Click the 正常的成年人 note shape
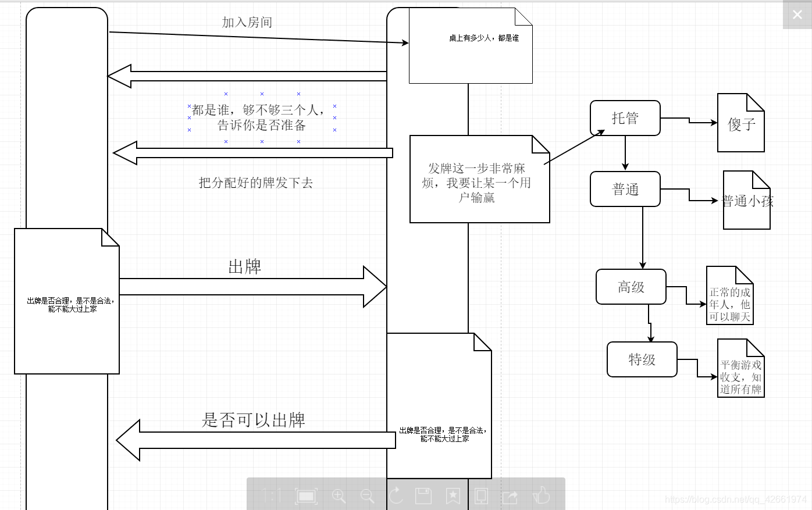Viewport: 812px width, 510px height. coord(730,295)
